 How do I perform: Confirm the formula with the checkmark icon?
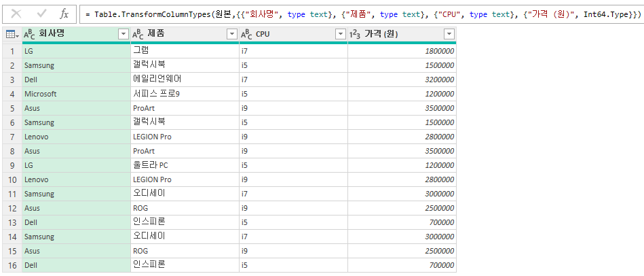click(41, 14)
